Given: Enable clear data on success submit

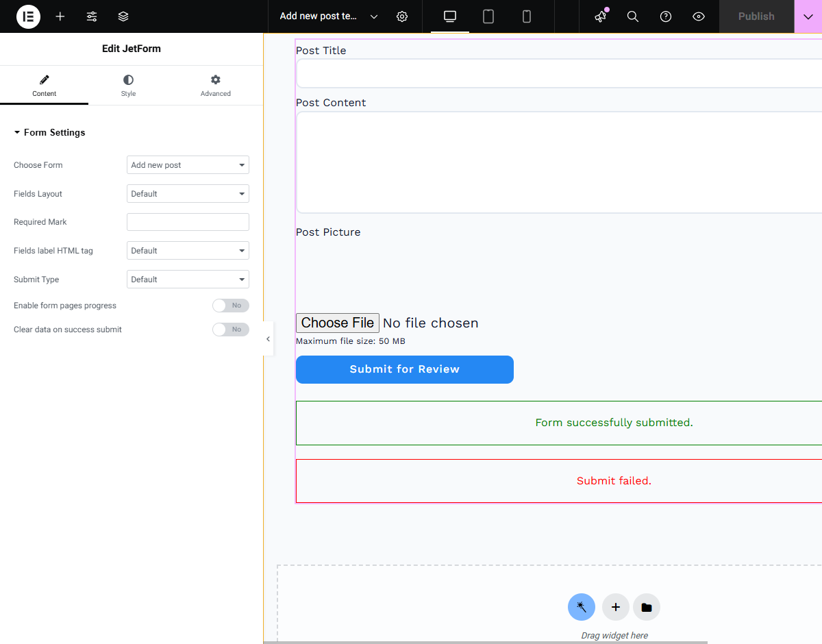Looking at the screenshot, I should 231,330.
